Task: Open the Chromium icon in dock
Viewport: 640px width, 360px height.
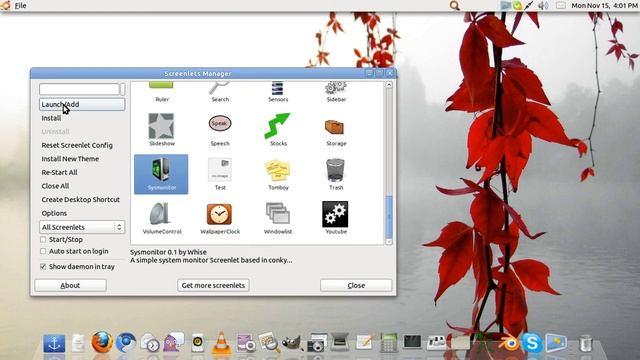Action: (x=126, y=342)
